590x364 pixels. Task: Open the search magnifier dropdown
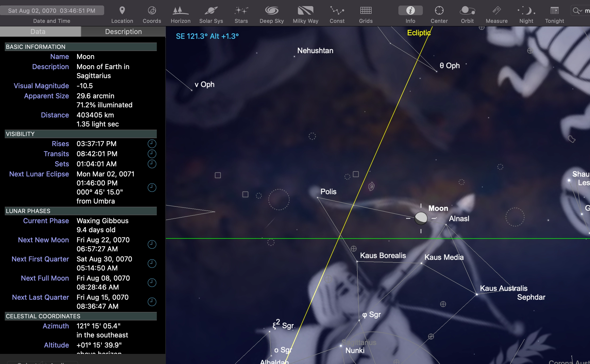578,11
